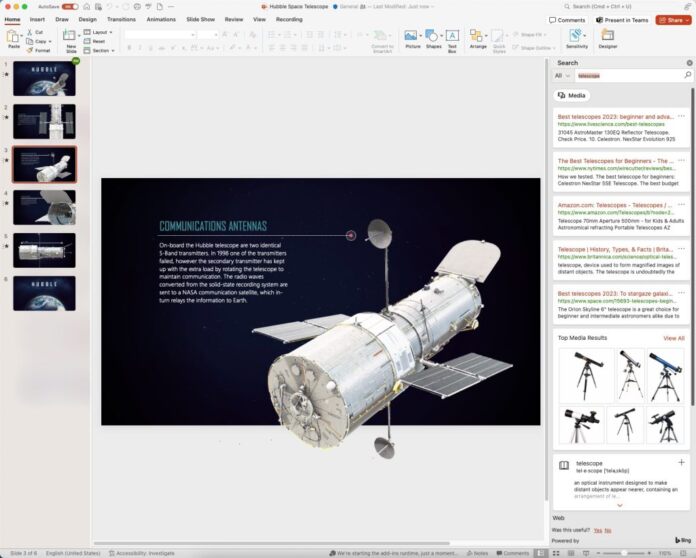The height and width of the screenshot is (558, 696).
Task: Switch to Reading view in status bar
Action: point(571,553)
